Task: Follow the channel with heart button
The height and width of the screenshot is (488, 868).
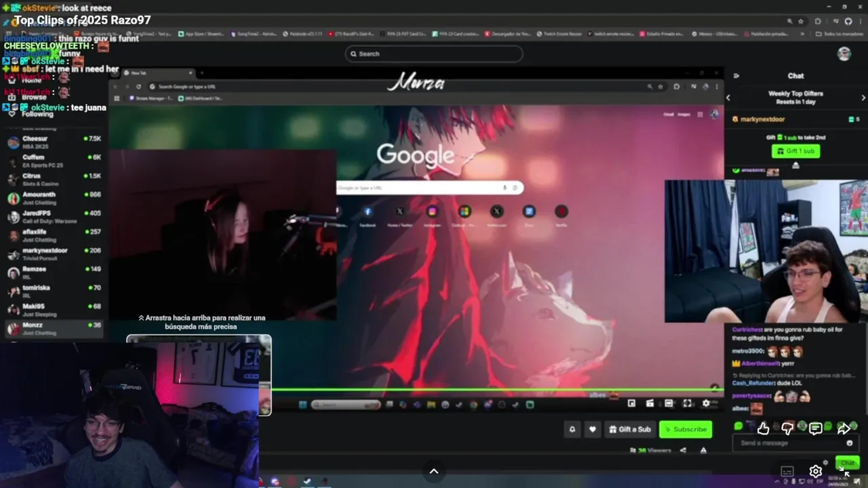Action: click(592, 429)
